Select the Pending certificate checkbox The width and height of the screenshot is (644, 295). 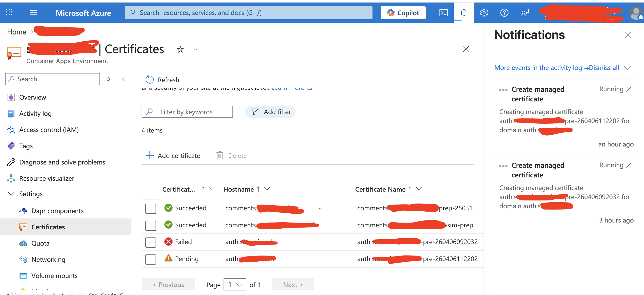pyautogui.click(x=150, y=259)
